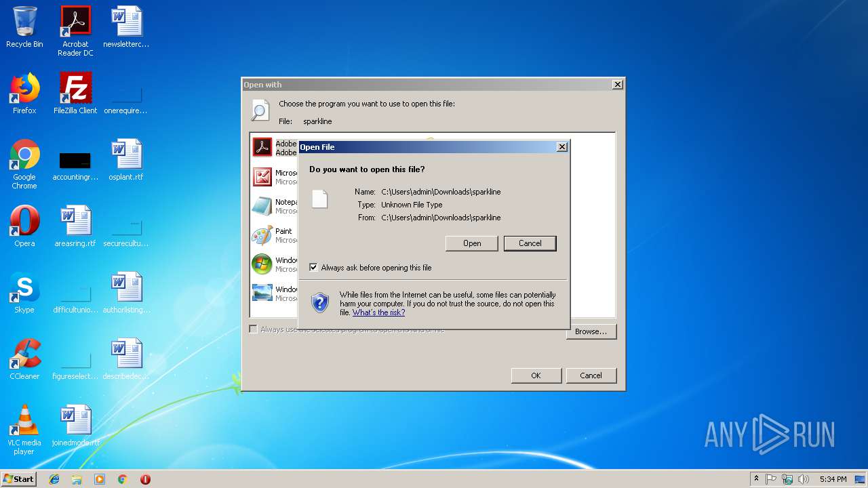Screen dimensions: 868x488
Task: Select areasring.rtf document on desktop
Action: pos(75,226)
